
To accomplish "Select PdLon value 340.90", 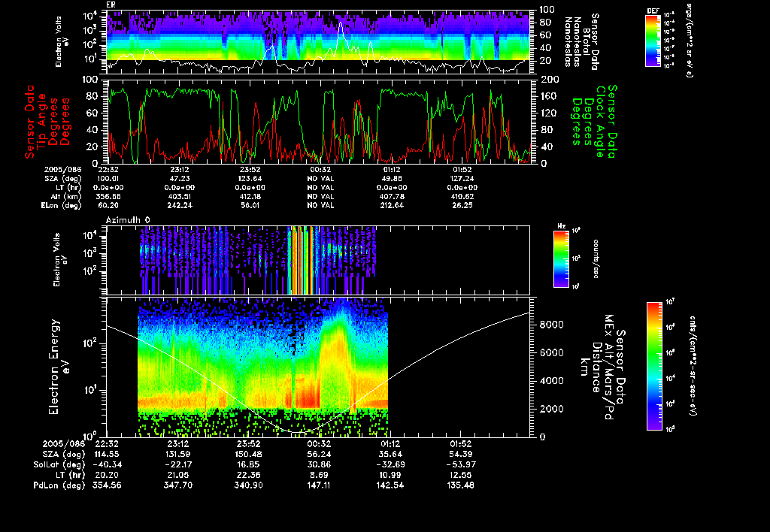I will tap(248, 485).
